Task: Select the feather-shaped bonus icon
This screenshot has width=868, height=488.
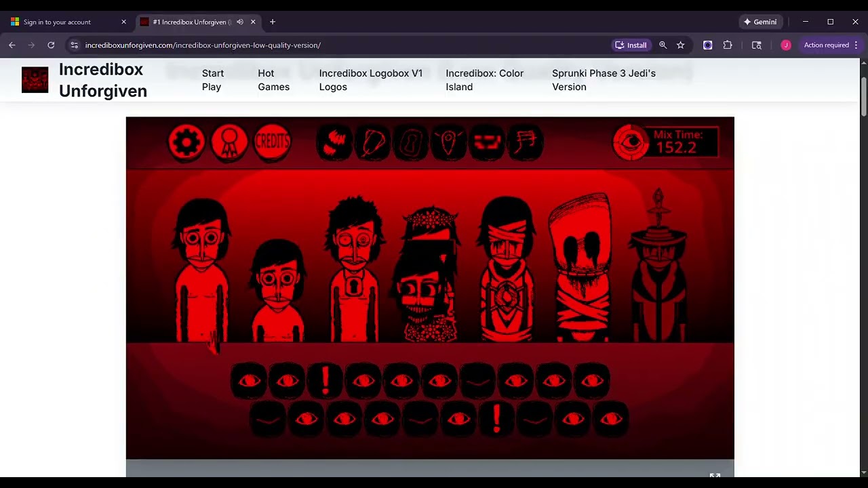Action: point(373,142)
